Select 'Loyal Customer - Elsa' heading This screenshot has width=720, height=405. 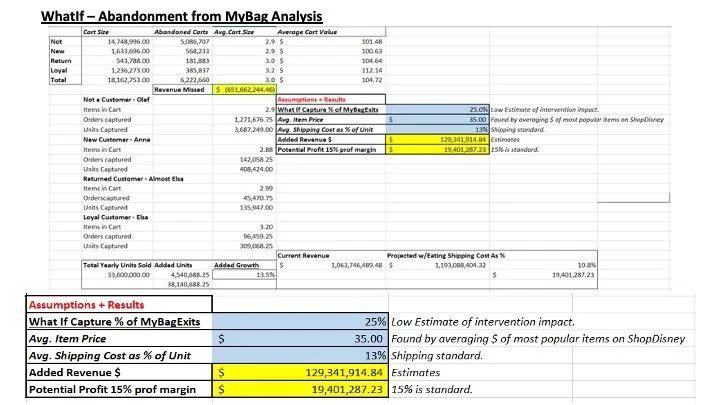[x=116, y=217]
